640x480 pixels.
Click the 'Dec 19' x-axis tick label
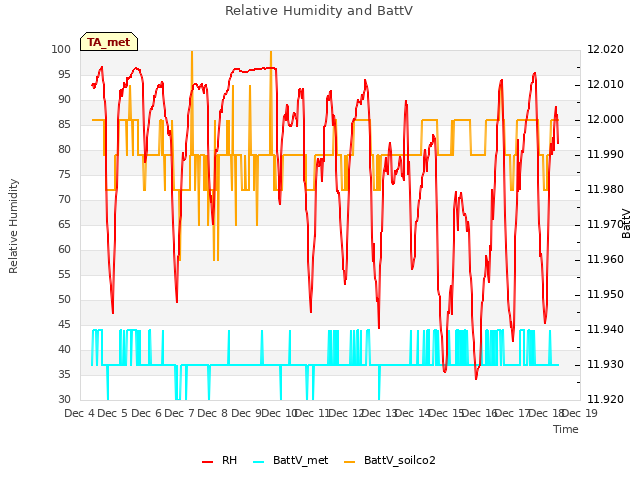tap(579, 413)
